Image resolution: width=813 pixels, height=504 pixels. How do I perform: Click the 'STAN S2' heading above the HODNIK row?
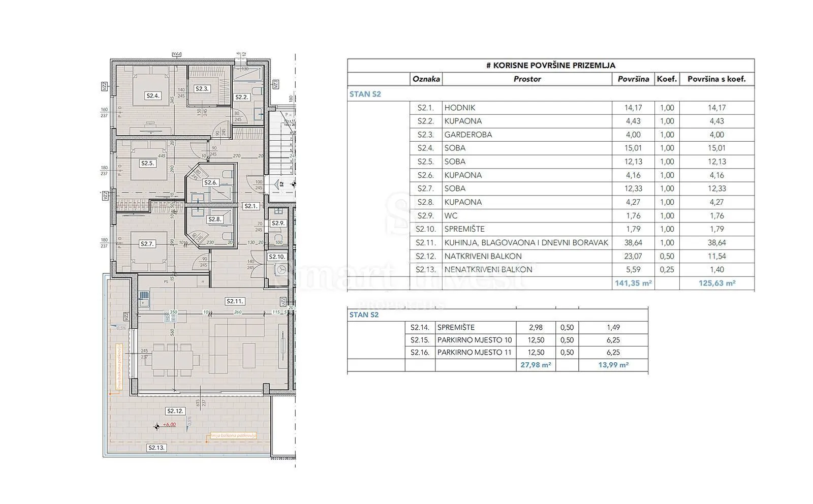point(365,94)
